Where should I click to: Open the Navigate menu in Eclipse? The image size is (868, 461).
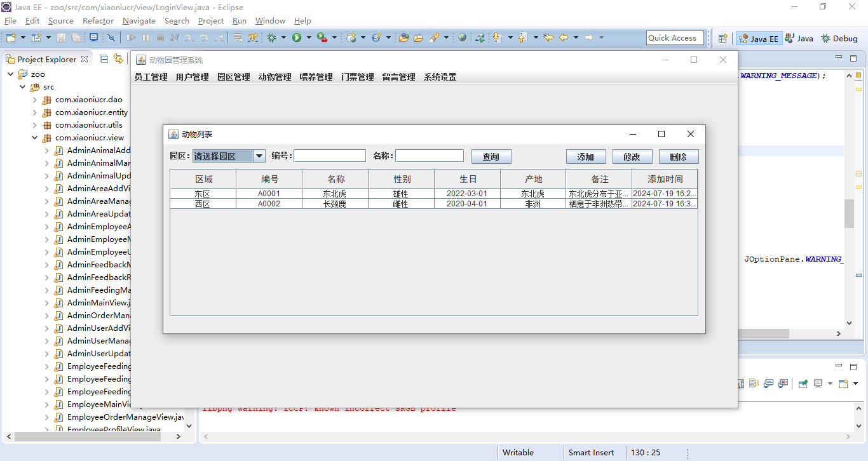click(x=139, y=21)
